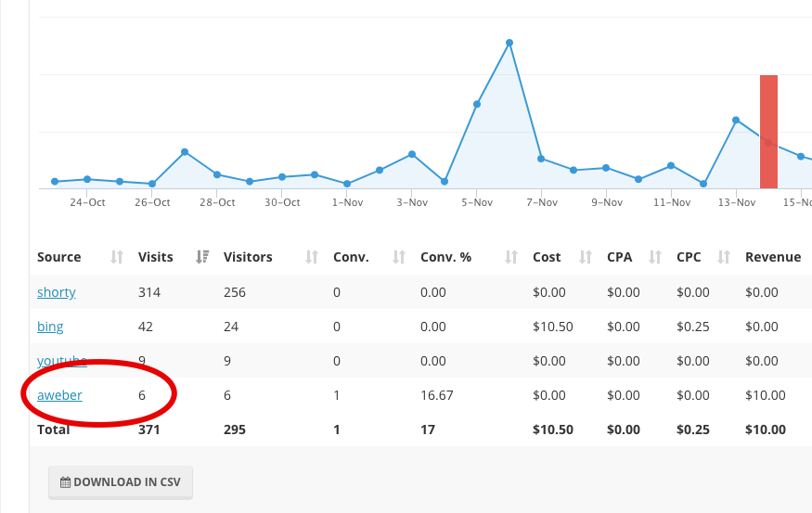Open the aweber source link

(59, 395)
